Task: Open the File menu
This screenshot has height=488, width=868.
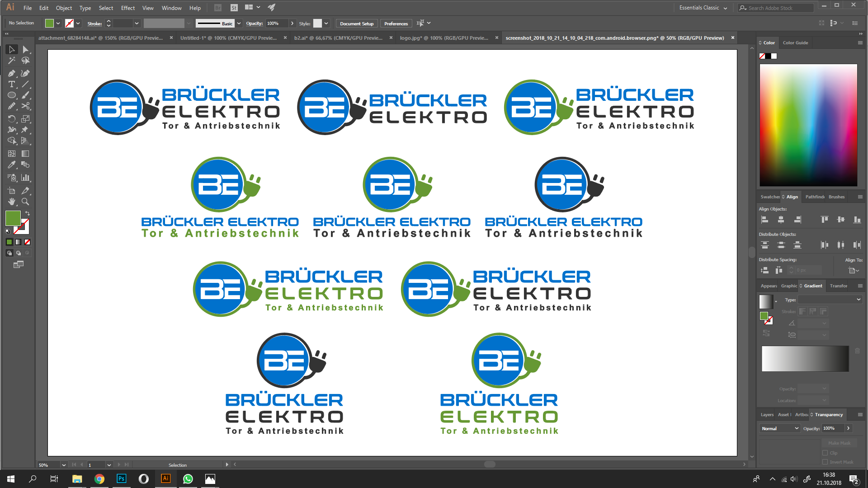Action: click(28, 8)
